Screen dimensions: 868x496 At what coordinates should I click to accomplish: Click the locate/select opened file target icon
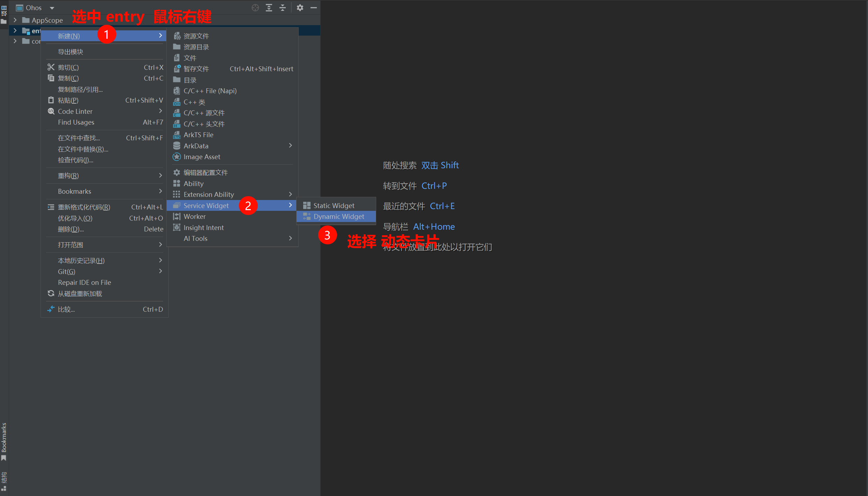pyautogui.click(x=255, y=8)
